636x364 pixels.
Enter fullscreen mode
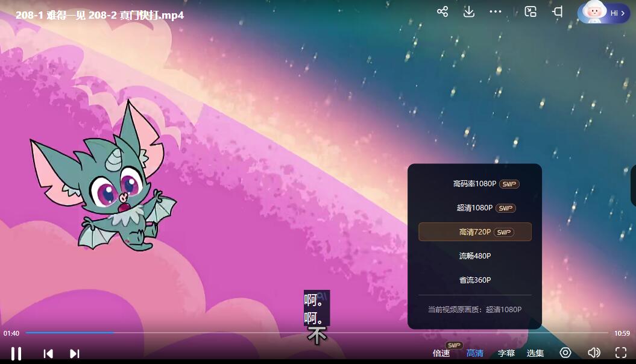(621, 353)
